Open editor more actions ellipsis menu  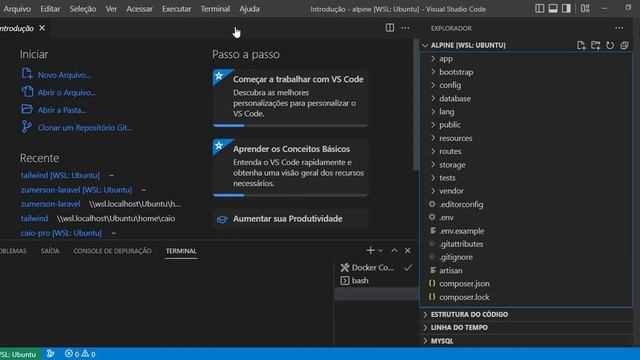[x=405, y=28]
